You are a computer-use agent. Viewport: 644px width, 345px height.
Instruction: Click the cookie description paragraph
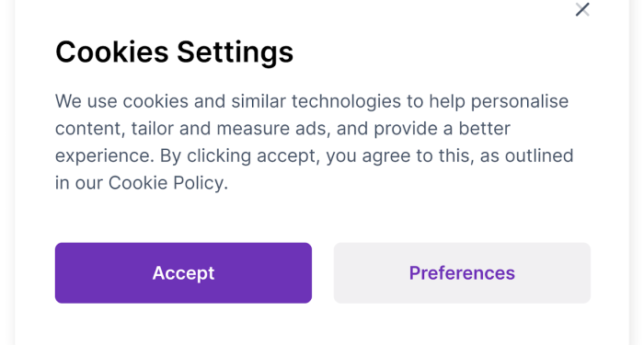[315, 142]
